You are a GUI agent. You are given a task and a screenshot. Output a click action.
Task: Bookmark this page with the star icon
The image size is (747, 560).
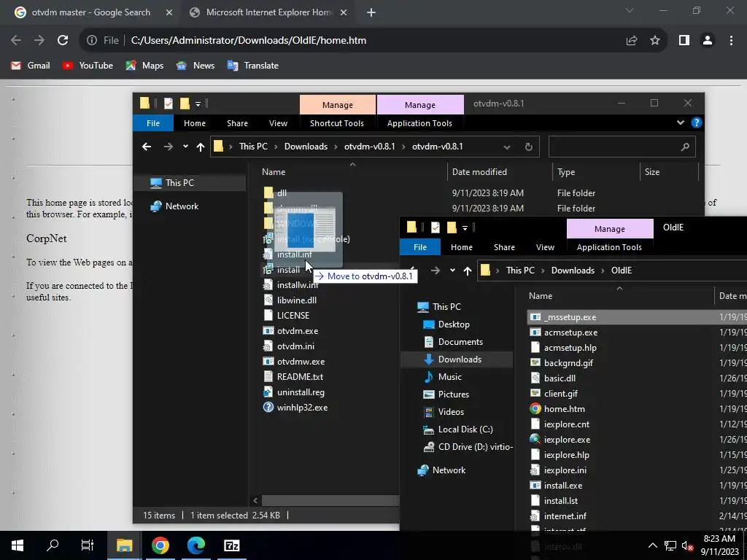click(x=655, y=41)
